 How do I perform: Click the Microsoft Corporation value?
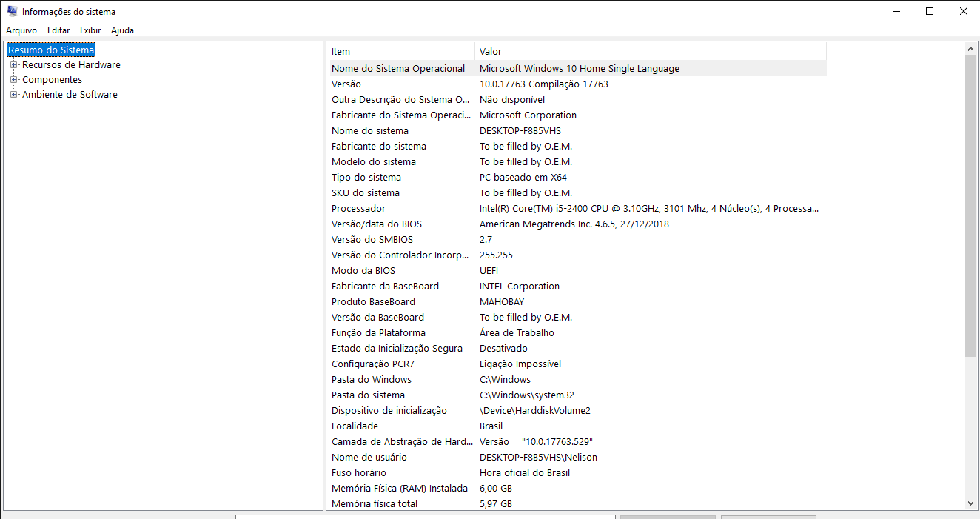coord(528,115)
